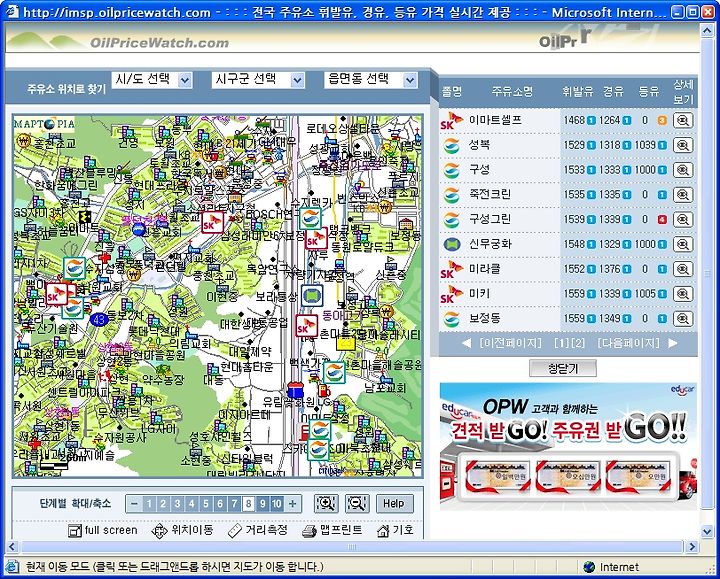Click the SK marker near 삼성래미안 on map
This screenshot has height=579, width=720.
coord(212,223)
